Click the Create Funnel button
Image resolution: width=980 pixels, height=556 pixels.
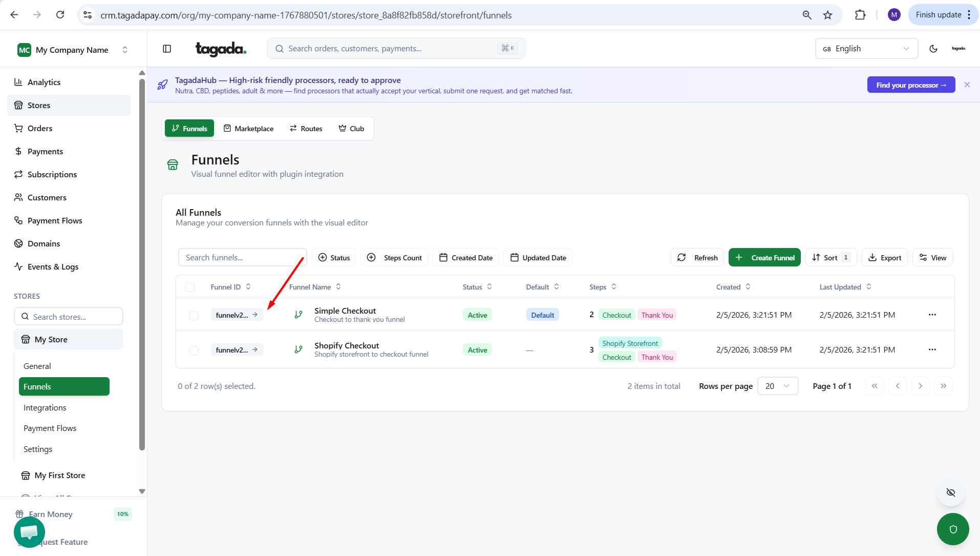tap(764, 258)
